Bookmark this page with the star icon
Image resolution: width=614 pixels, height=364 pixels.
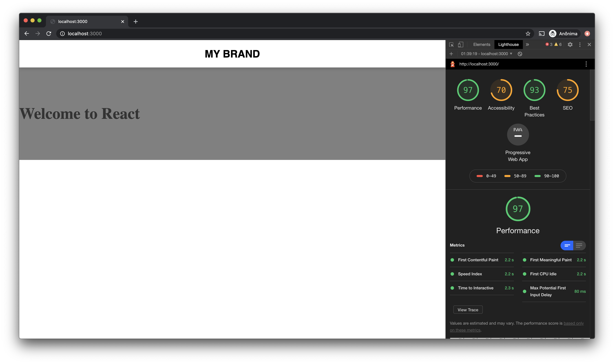528,34
